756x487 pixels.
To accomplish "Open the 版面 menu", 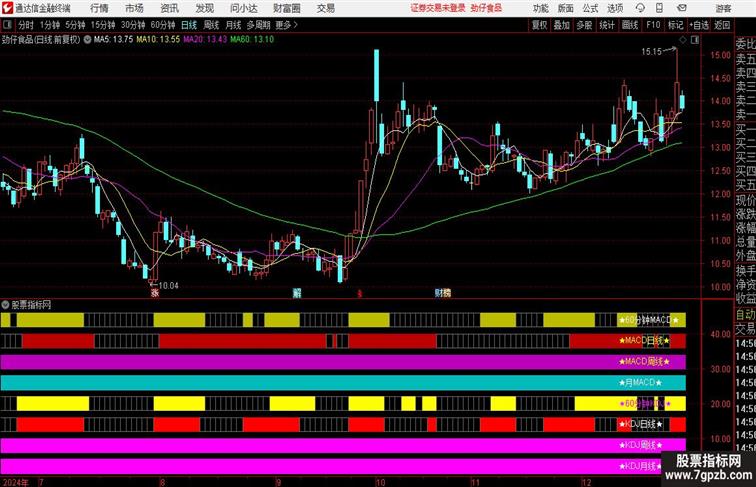I will (x=566, y=8).
